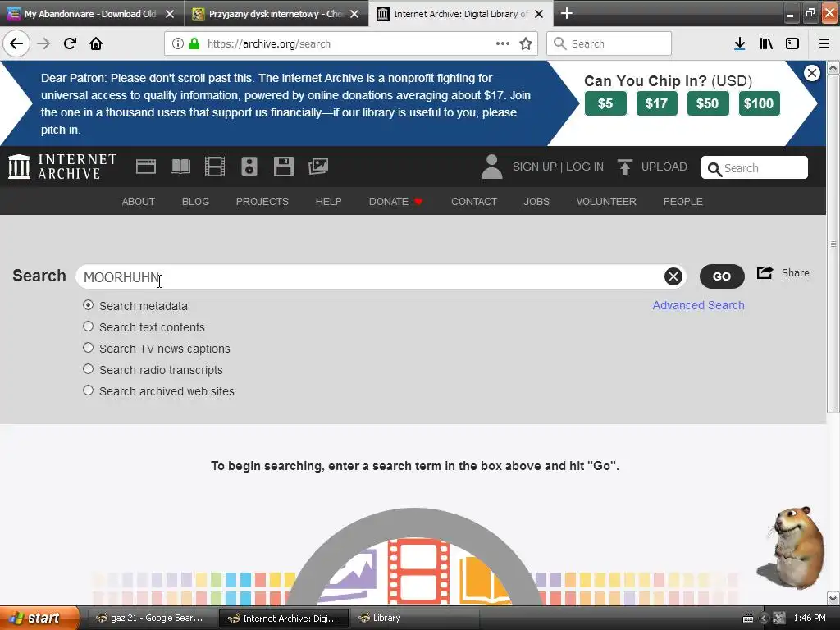Bookmark this page with the star
The image size is (840, 630).
tap(526, 43)
